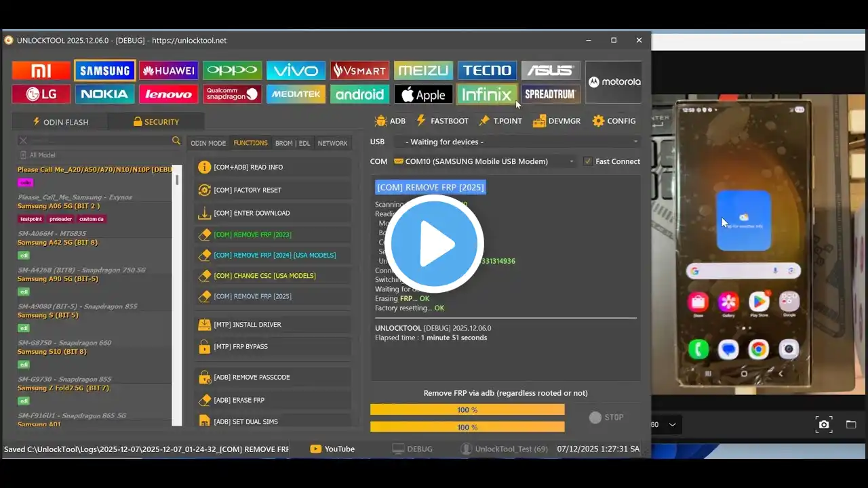The image size is (868, 488).
Task: Open the ODIN MODE tab
Action: click(x=208, y=143)
